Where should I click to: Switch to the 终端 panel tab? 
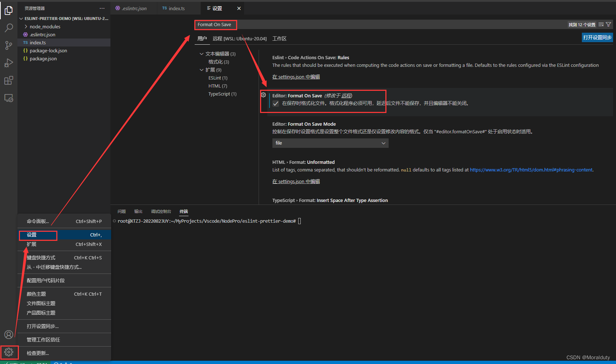point(183,211)
